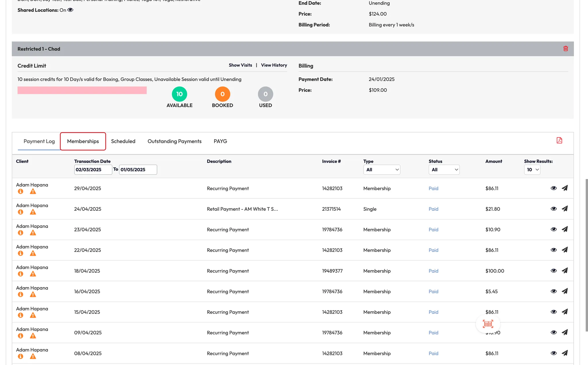The width and height of the screenshot is (588, 365).
Task: Click the pink credit usage bar
Action: (x=82, y=90)
